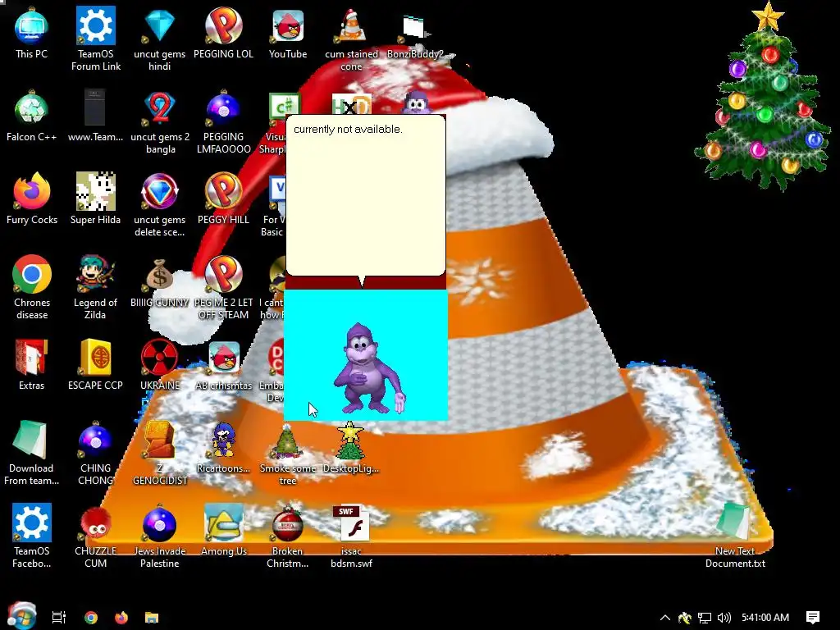Select the UKRAINE radiation icon
This screenshot has width=840, height=630.
(x=160, y=365)
